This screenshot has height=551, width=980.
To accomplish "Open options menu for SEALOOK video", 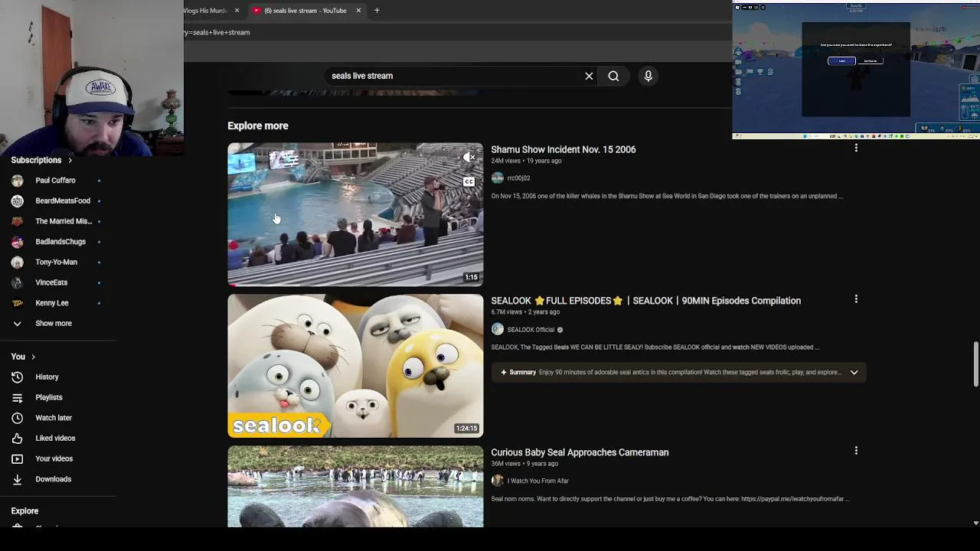I will (x=856, y=299).
